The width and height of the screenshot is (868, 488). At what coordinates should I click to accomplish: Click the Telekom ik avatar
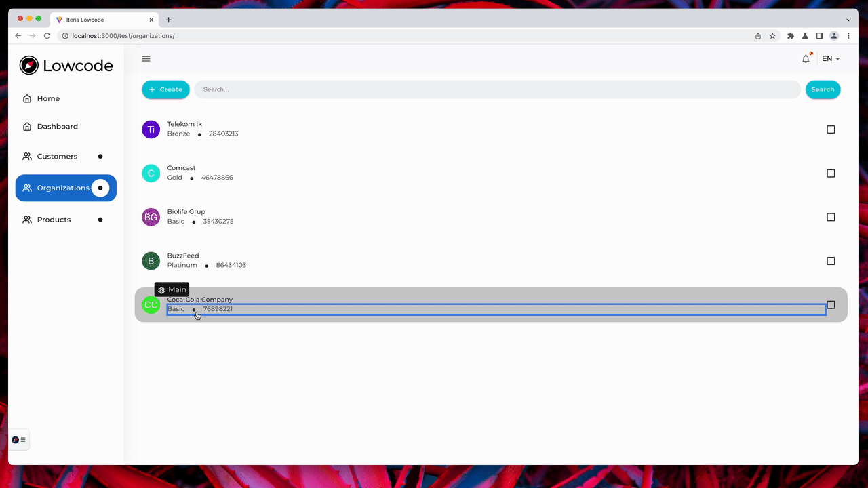(x=151, y=129)
